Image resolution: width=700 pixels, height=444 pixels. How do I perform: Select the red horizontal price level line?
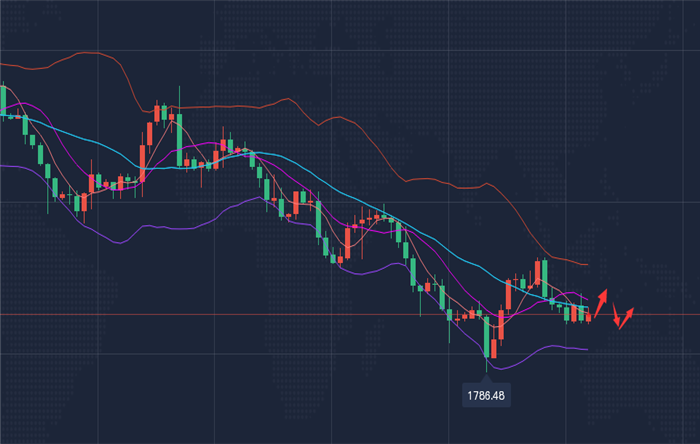click(300, 314)
